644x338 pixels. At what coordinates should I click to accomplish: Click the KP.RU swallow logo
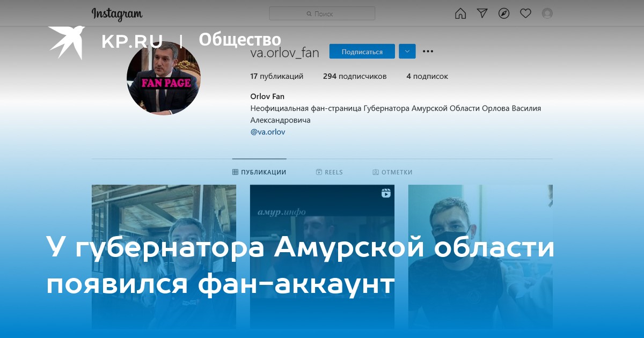[x=67, y=41]
